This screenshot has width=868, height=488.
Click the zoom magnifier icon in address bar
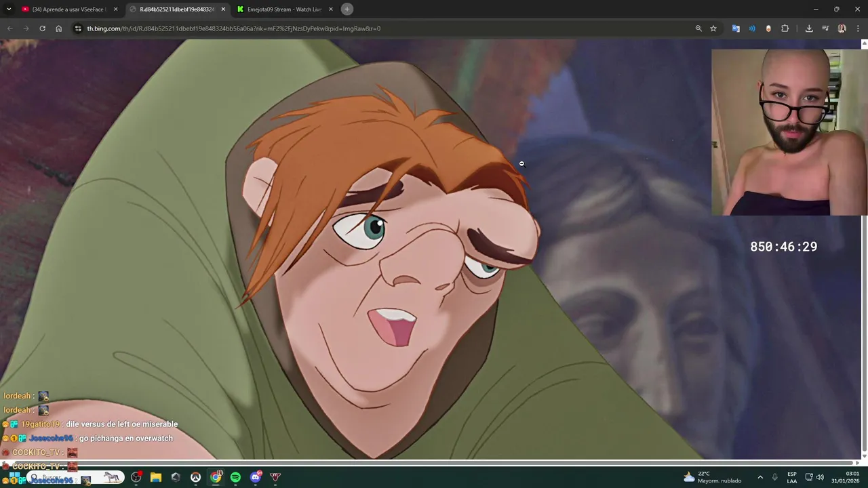(x=698, y=28)
